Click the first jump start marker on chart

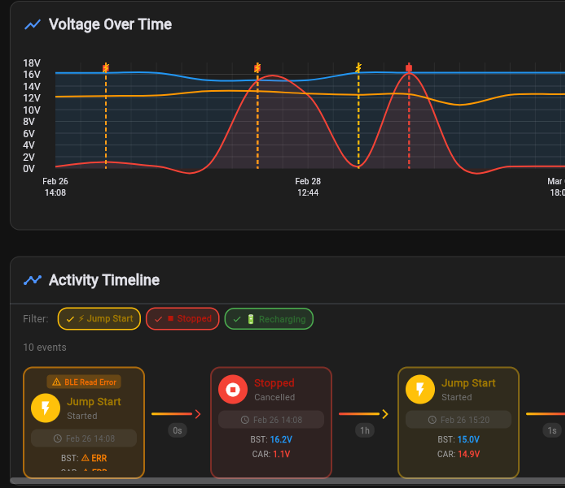[x=106, y=67]
